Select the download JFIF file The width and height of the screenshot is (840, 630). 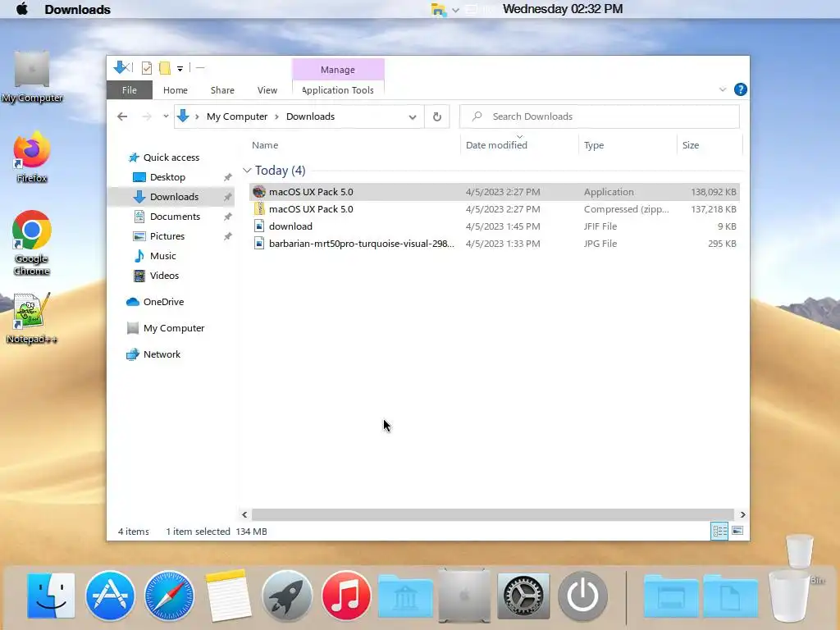pos(494,226)
